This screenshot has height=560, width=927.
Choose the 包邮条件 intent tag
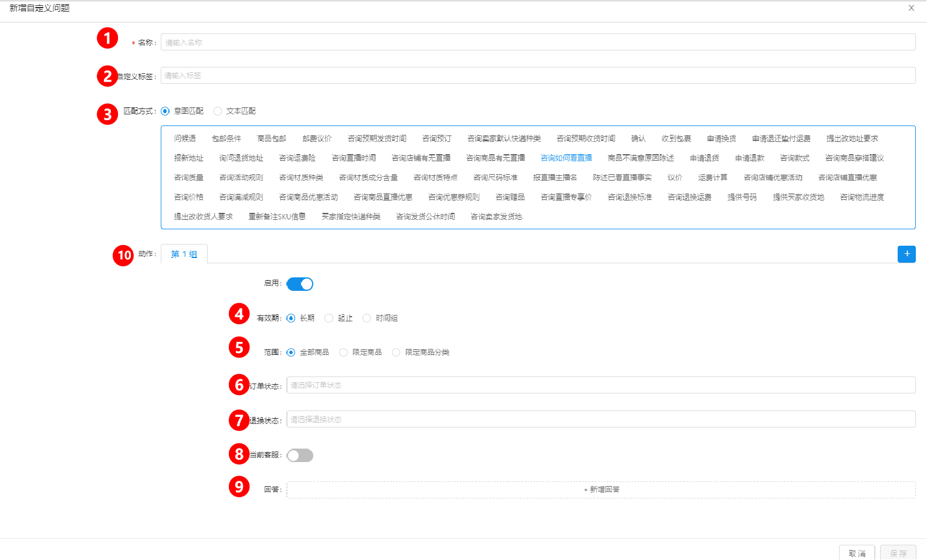pos(226,138)
